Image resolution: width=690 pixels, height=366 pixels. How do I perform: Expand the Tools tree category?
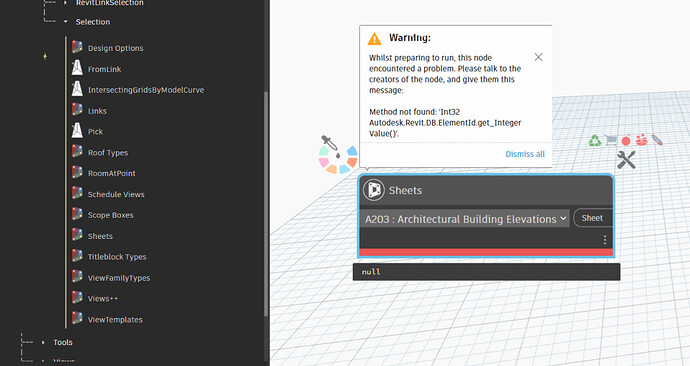click(43, 342)
